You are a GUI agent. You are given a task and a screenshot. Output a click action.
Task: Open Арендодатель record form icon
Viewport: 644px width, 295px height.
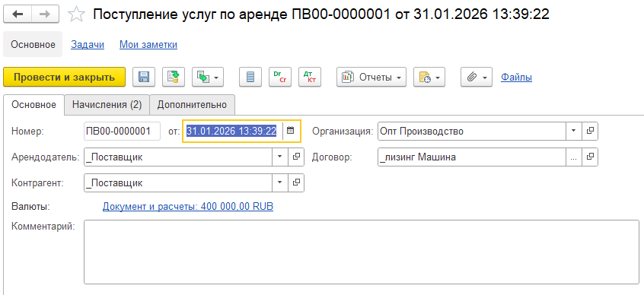[x=296, y=157]
